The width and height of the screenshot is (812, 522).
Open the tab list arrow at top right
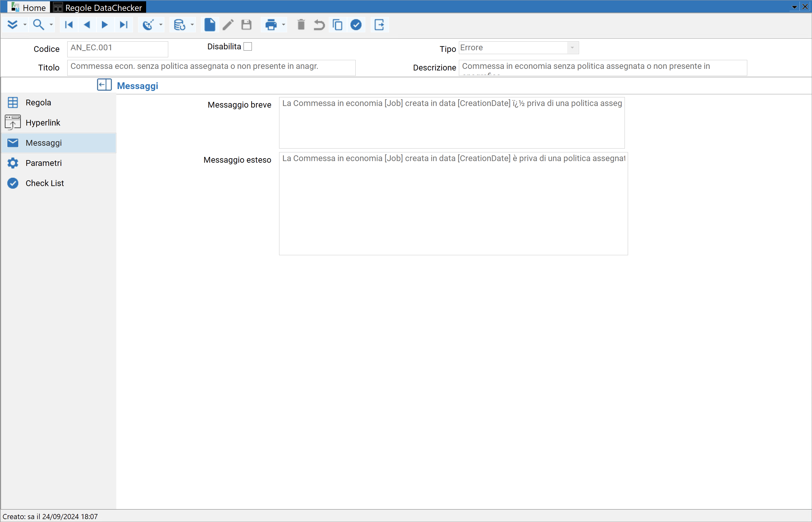point(794,7)
